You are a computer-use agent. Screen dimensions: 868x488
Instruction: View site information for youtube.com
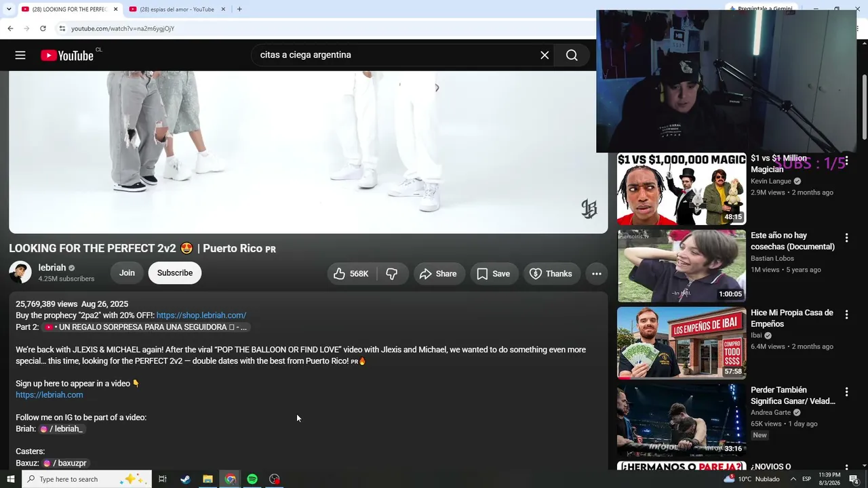[x=62, y=28]
